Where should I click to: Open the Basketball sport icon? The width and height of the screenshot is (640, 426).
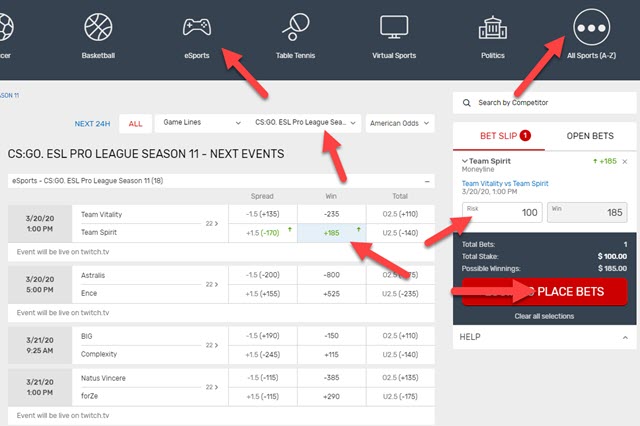[x=98, y=29]
